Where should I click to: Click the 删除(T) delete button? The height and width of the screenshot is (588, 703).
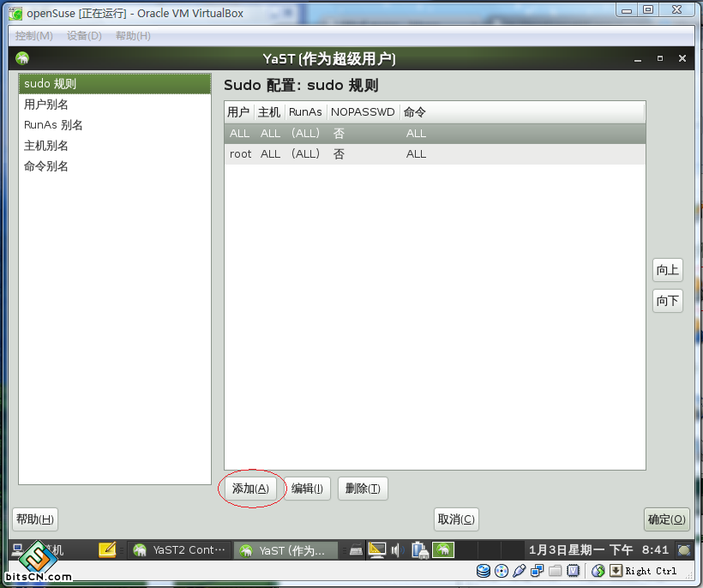363,489
